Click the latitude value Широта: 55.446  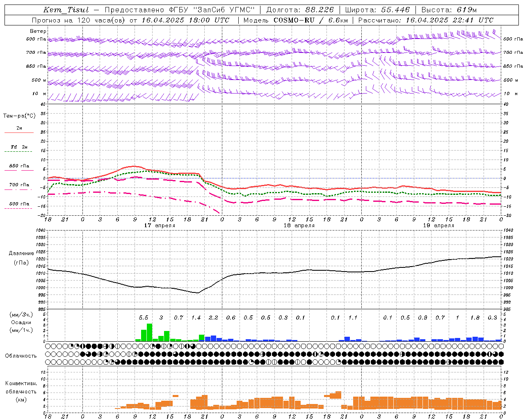click(377, 10)
